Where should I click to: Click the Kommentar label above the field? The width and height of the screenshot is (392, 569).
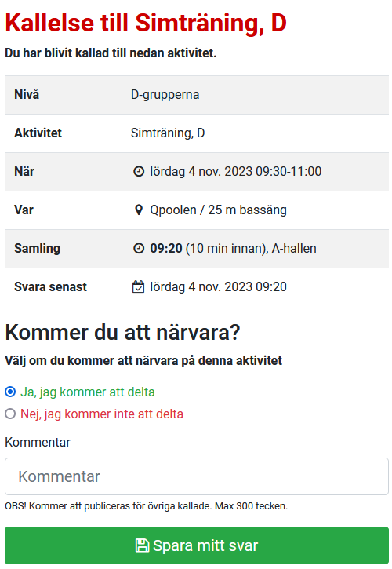[x=38, y=443]
